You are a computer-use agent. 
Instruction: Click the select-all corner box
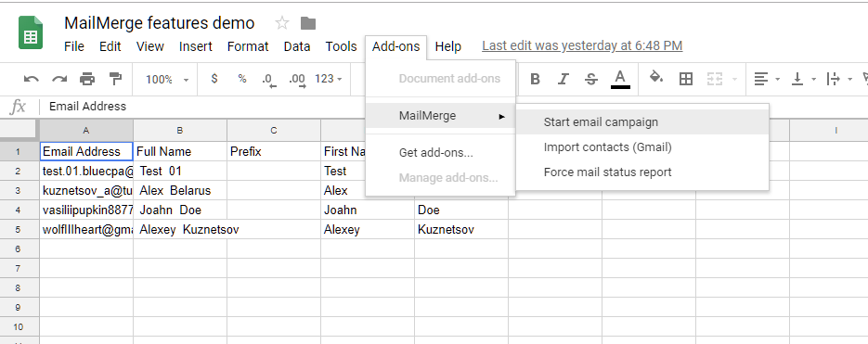[19, 131]
